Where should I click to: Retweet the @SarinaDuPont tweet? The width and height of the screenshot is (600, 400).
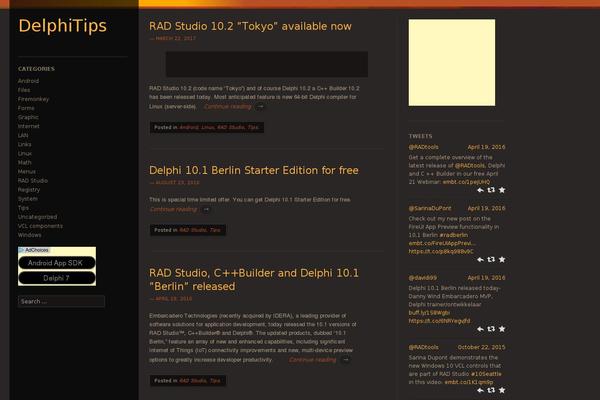(x=491, y=260)
